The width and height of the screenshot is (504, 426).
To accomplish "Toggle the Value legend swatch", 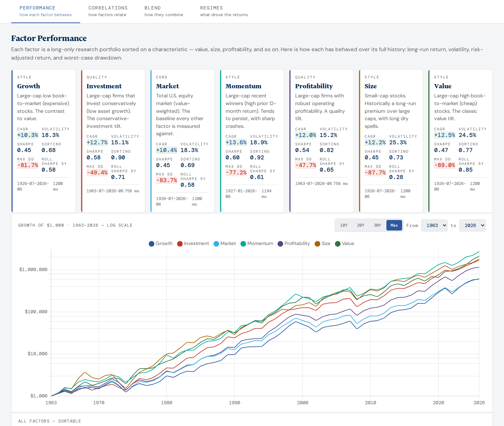I will pos(338,244).
